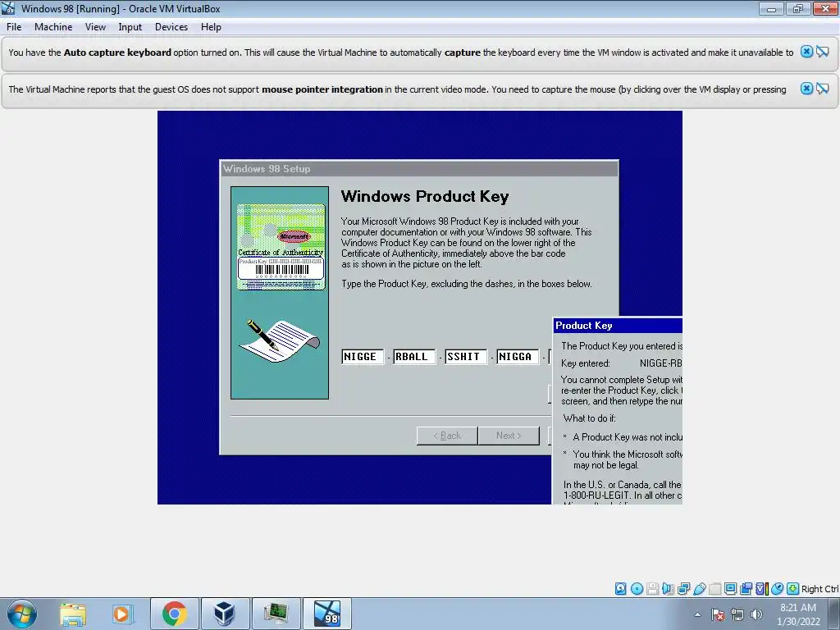Click the Next button in Setup

509,436
